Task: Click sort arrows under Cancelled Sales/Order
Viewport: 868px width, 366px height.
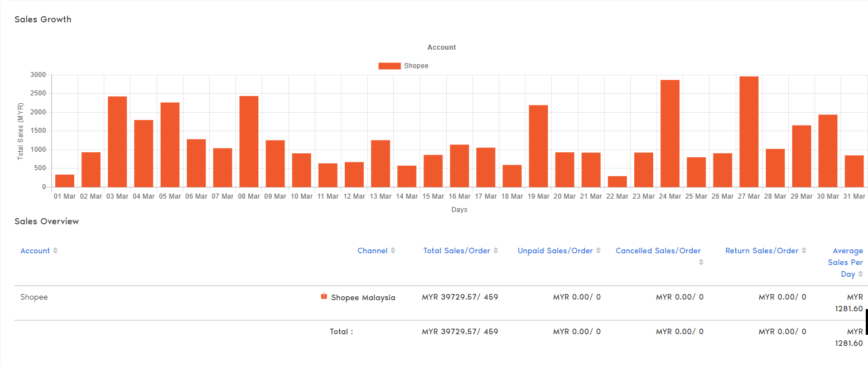Action: pyautogui.click(x=701, y=262)
